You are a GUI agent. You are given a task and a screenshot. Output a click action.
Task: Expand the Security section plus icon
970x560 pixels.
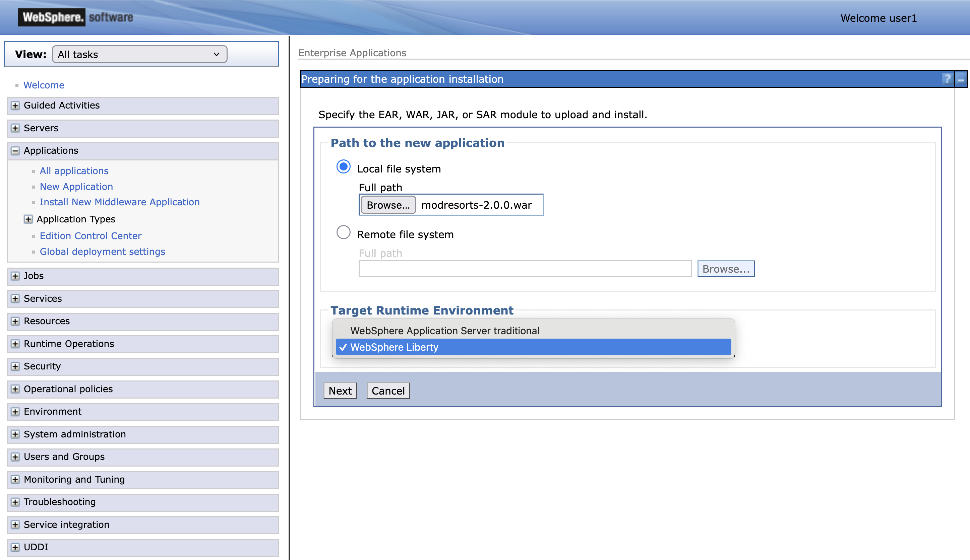pos(15,366)
